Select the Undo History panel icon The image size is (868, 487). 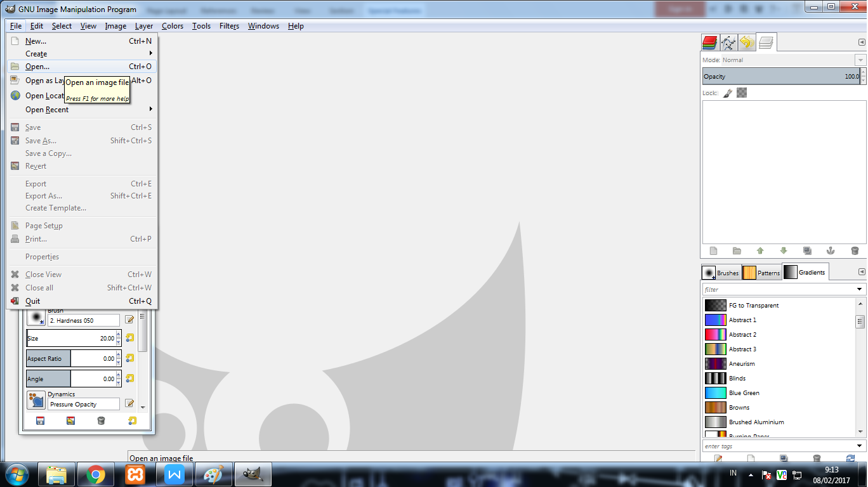747,42
